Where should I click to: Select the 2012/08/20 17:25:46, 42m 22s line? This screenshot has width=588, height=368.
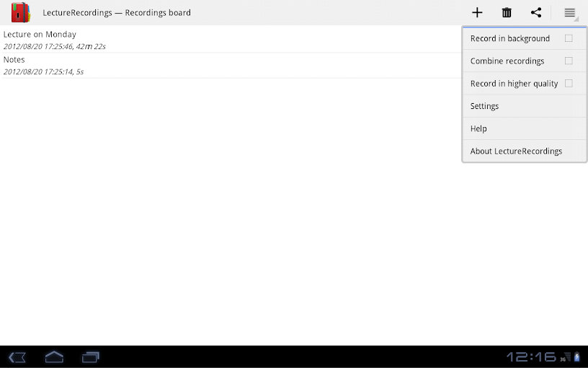pyautogui.click(x=54, y=47)
